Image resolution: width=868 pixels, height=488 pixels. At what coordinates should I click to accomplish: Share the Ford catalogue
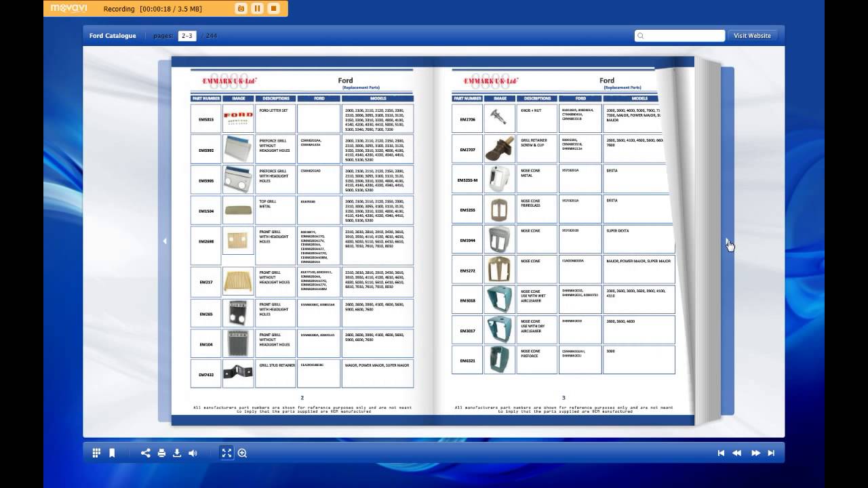pos(146,453)
